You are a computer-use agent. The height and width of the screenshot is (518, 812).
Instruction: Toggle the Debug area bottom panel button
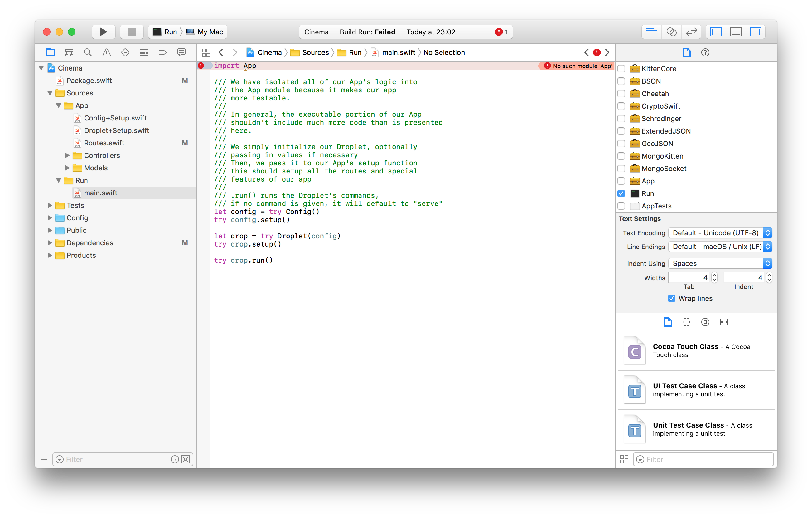click(736, 32)
